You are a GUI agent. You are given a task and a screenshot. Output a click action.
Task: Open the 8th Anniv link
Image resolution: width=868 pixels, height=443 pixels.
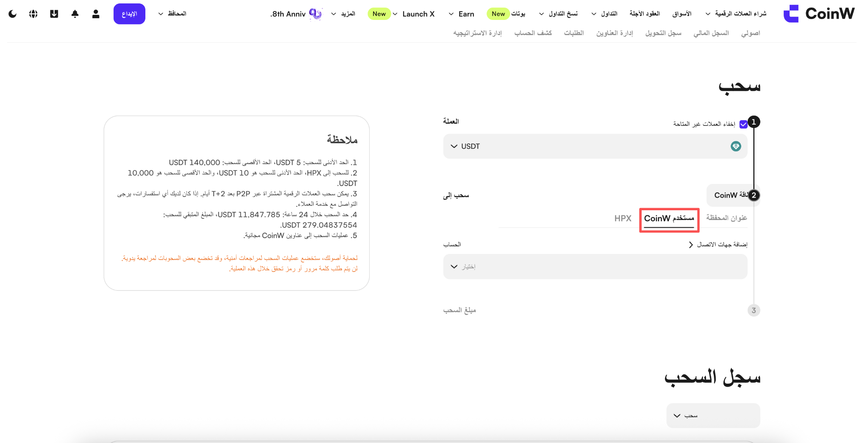(288, 14)
